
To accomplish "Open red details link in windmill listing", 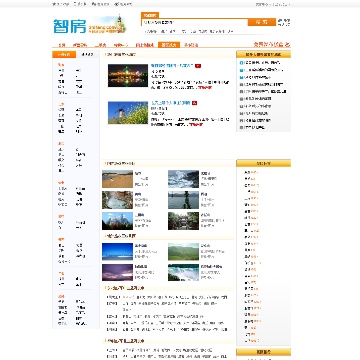I will [x=196, y=125].
